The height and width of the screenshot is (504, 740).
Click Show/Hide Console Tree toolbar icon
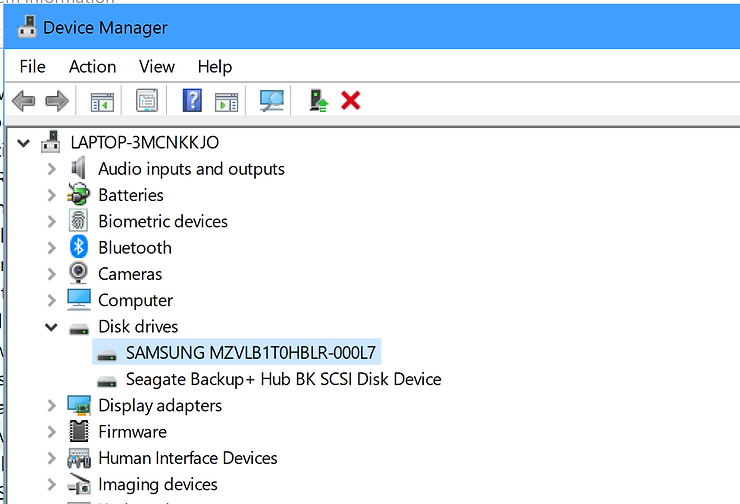coord(102,101)
